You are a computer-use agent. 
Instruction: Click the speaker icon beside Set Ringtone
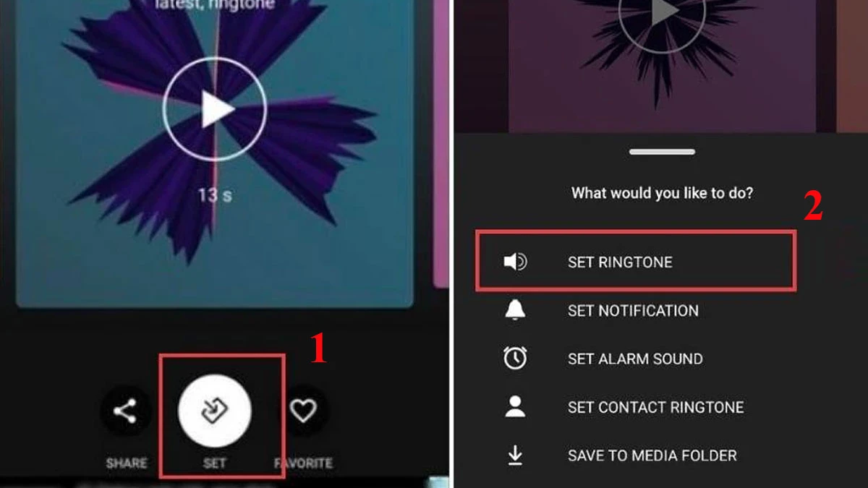pyautogui.click(x=515, y=262)
